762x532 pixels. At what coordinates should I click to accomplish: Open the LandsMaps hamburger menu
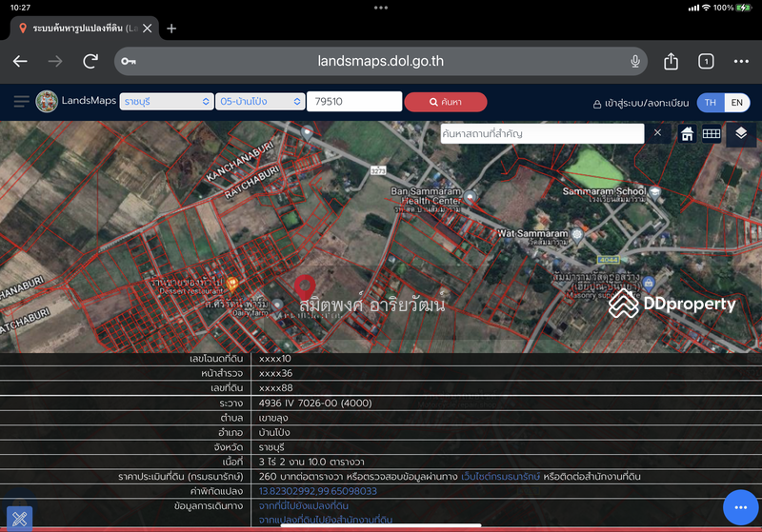coord(21,102)
